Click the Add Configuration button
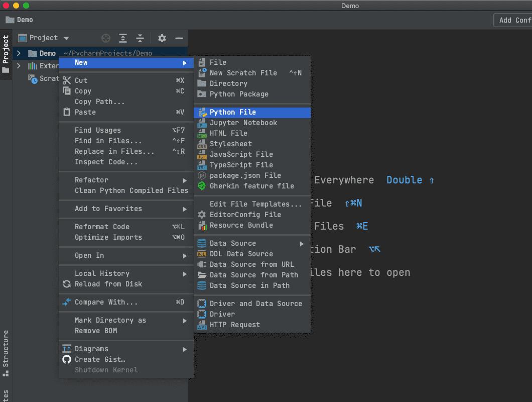The width and height of the screenshot is (532, 402). (x=514, y=20)
